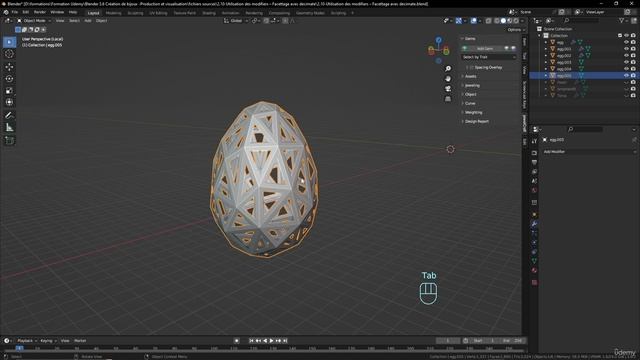The width and height of the screenshot is (640, 360).
Task: Open the viewport Options dropdown
Action: pos(516,30)
